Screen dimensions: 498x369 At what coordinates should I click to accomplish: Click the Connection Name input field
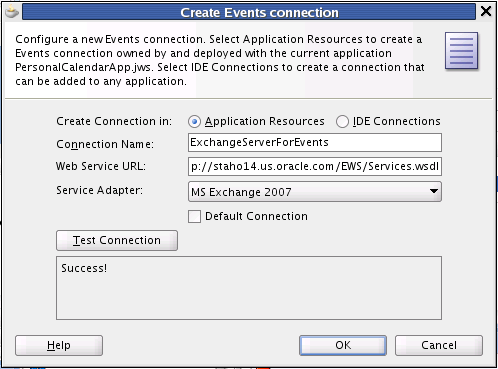pos(315,143)
